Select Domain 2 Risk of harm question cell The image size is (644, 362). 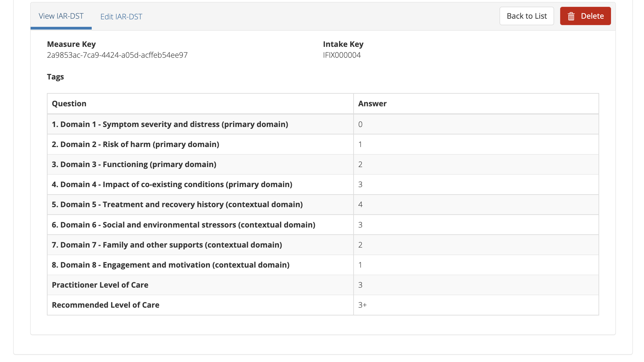coord(200,144)
